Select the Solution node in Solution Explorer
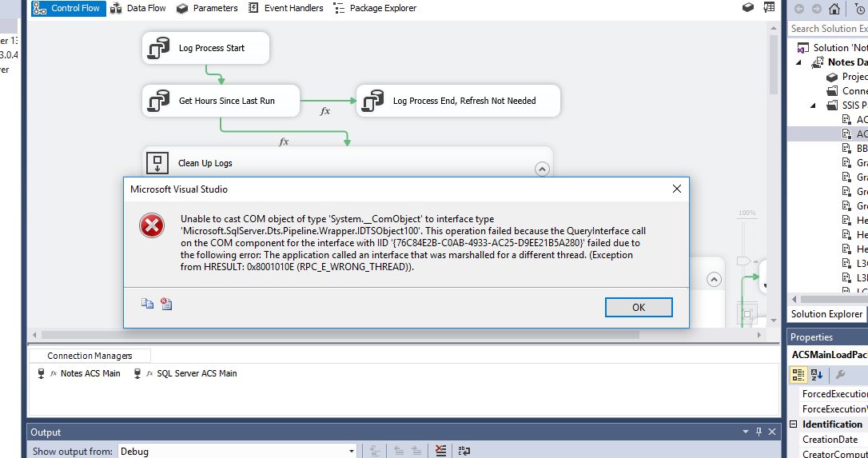The image size is (868, 458). click(831, 48)
